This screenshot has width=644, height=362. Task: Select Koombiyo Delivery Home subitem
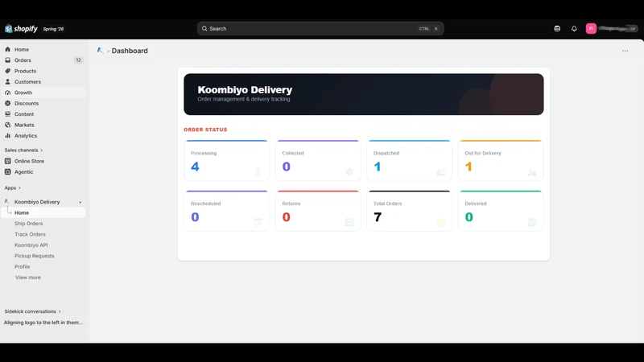(x=43, y=212)
